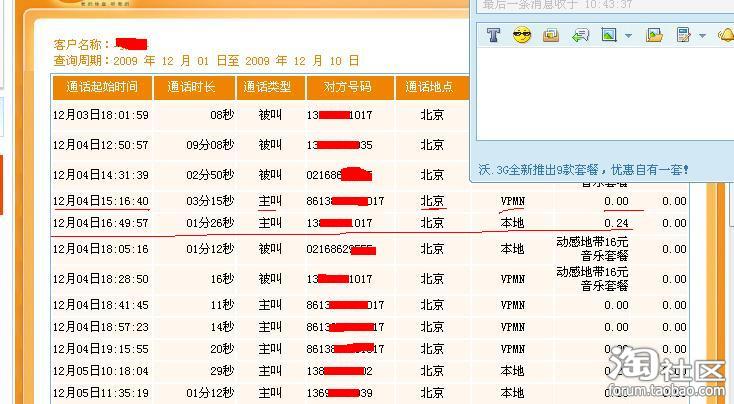The image size is (734, 404).
Task: Select the 12月04日18:05:16 call time cell
Action: [101, 249]
